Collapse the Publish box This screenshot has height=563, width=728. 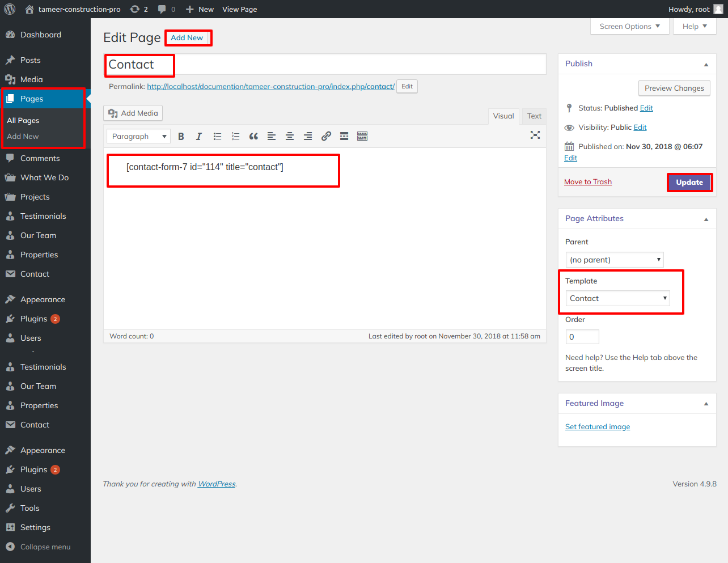point(706,64)
